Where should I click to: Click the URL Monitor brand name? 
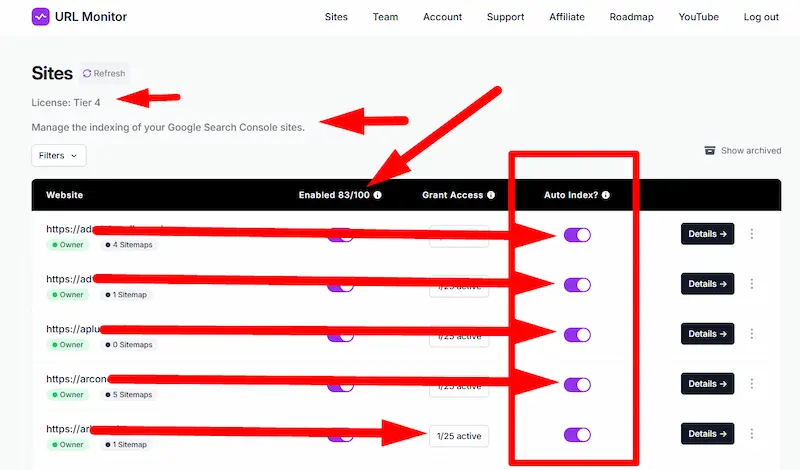coord(91,17)
